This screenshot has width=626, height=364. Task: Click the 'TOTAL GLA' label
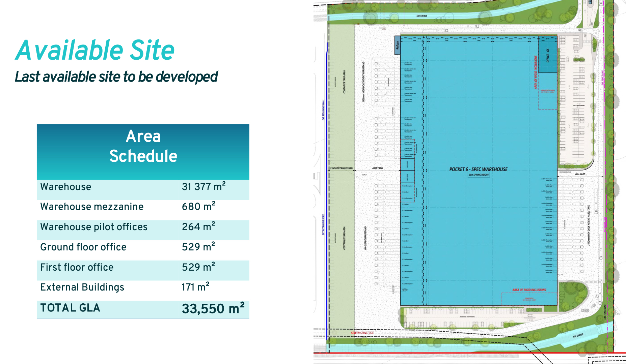click(70, 308)
